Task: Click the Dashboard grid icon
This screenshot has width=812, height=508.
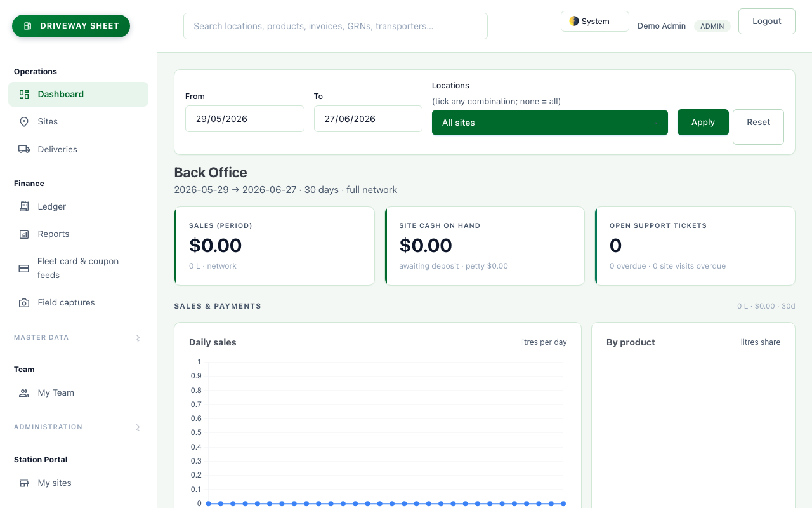Action: 24,95
